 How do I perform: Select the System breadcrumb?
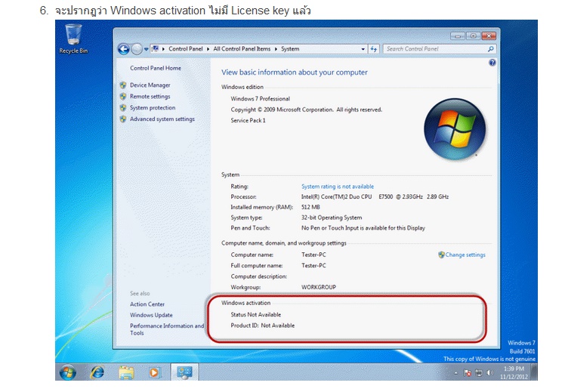point(290,49)
